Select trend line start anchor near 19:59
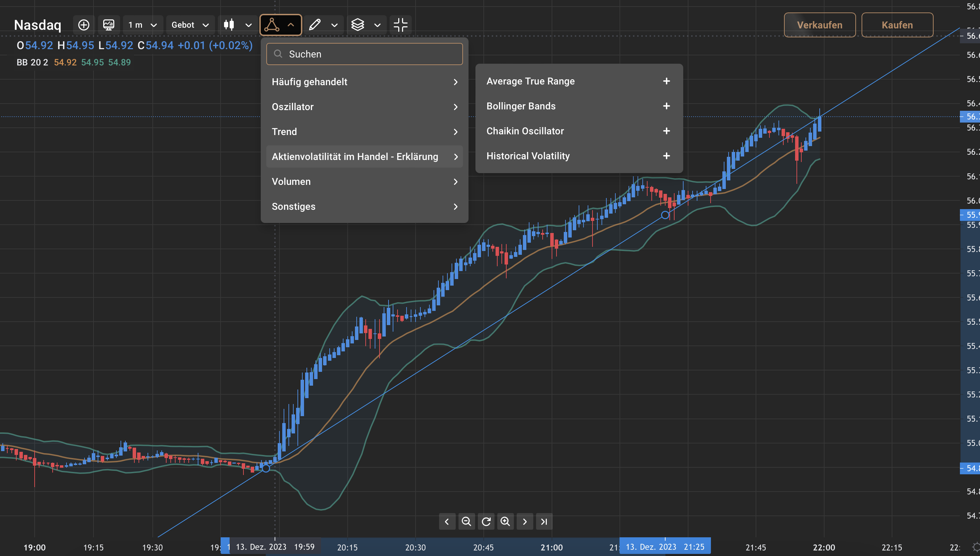980x556 pixels. (266, 468)
